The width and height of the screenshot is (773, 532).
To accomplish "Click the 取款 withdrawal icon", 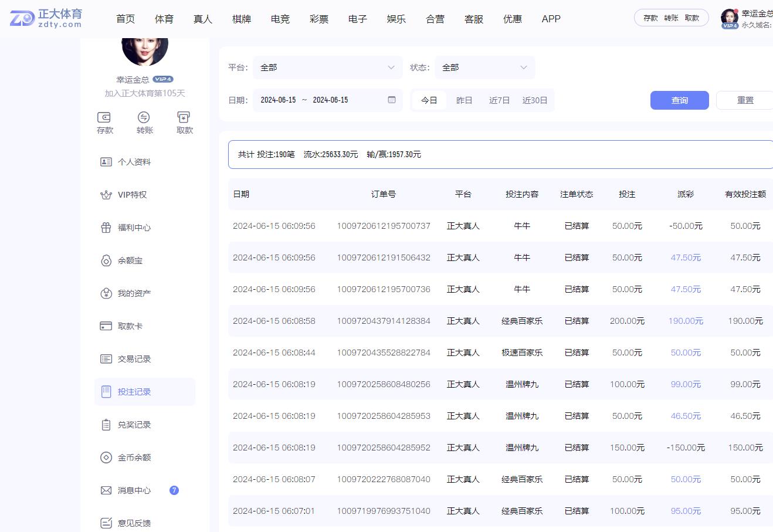I will coord(184,122).
